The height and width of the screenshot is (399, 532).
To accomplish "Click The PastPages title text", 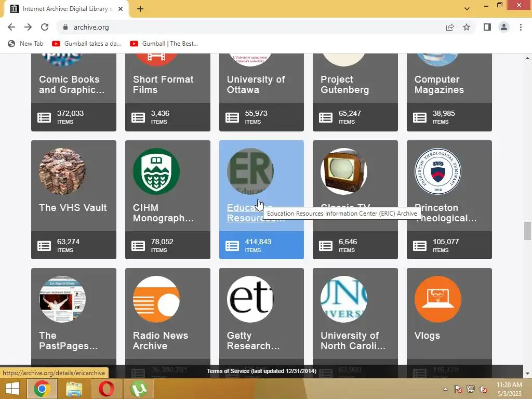I will (x=68, y=341).
